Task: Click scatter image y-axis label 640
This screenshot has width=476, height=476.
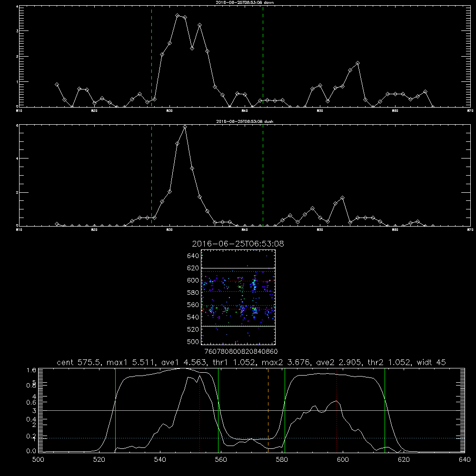Action: pos(193,256)
